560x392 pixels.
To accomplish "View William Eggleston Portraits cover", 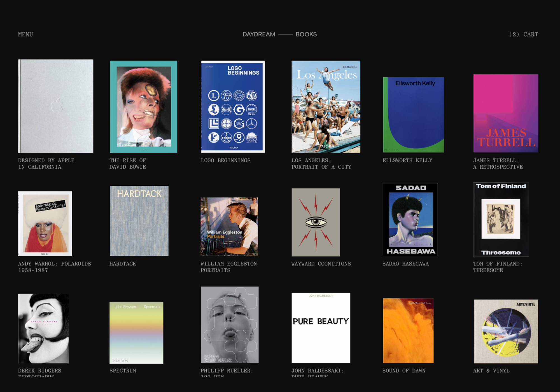I will point(229,227).
